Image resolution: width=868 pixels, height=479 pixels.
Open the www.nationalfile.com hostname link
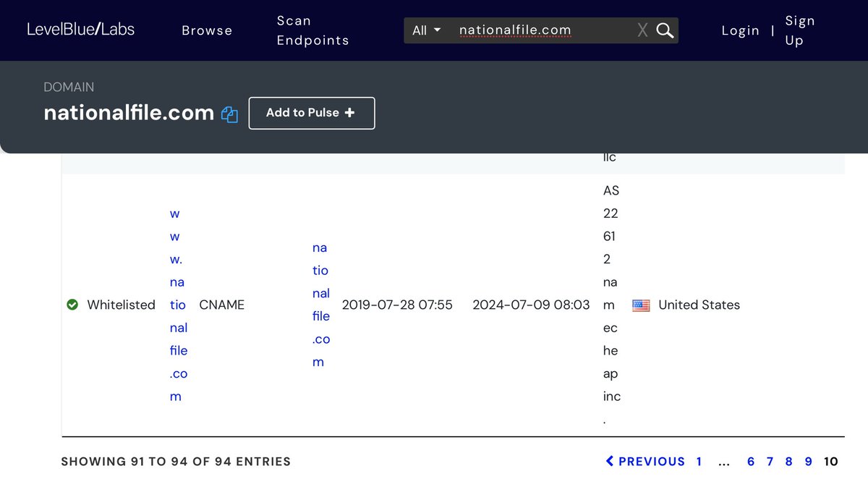pyautogui.click(x=178, y=305)
